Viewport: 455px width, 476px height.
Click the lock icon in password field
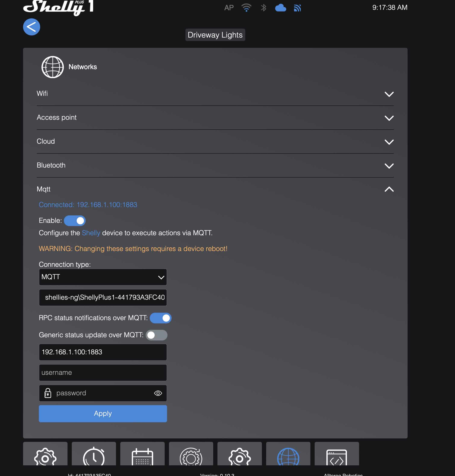pyautogui.click(x=48, y=393)
